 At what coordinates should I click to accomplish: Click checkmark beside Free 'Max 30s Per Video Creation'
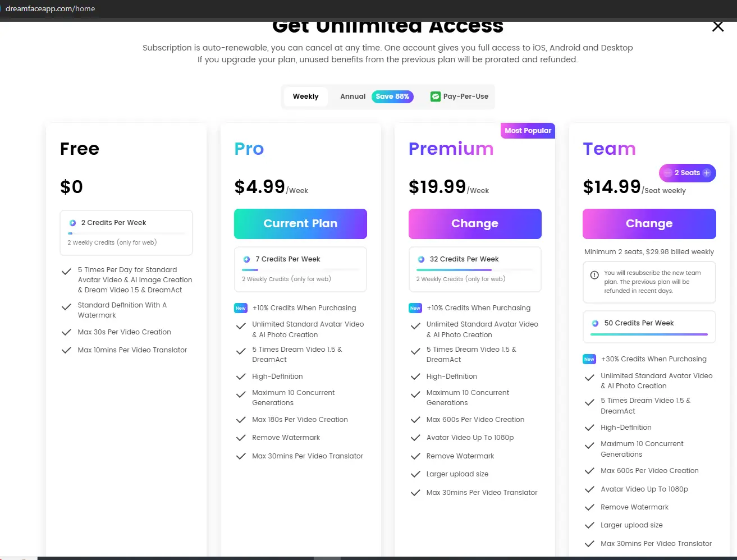[66, 332]
